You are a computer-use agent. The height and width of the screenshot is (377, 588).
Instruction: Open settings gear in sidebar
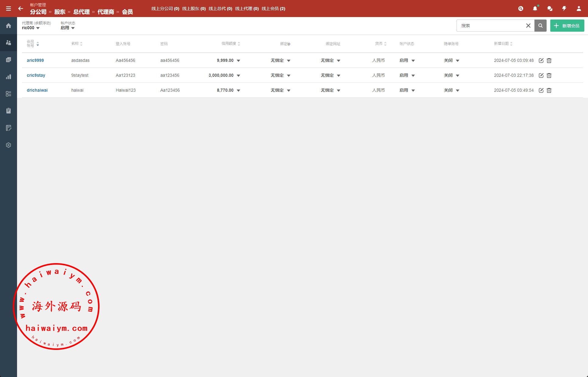9,145
